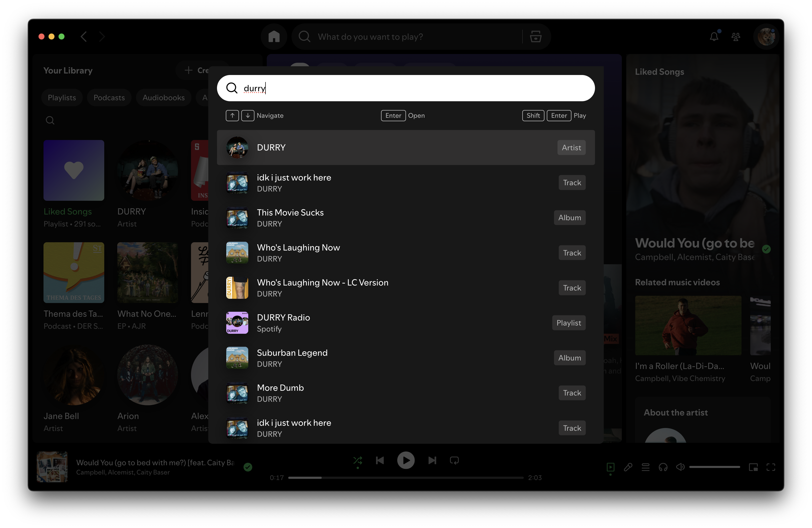
Task: Toggle shuffle in the player bar
Action: coord(357,460)
